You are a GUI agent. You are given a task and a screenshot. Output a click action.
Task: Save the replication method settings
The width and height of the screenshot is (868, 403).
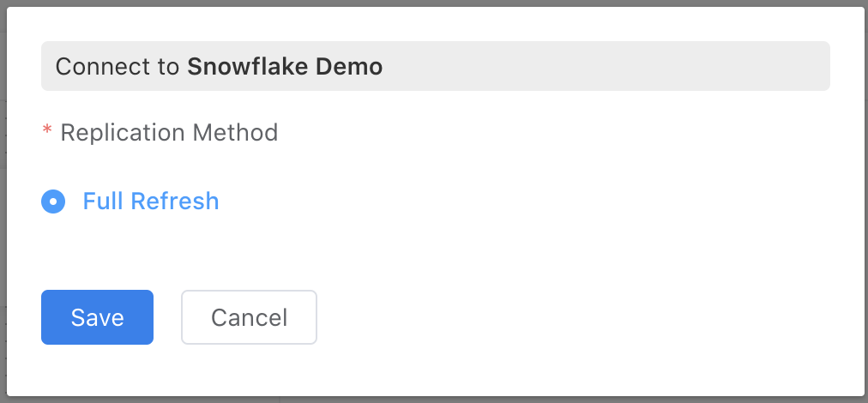click(x=97, y=317)
